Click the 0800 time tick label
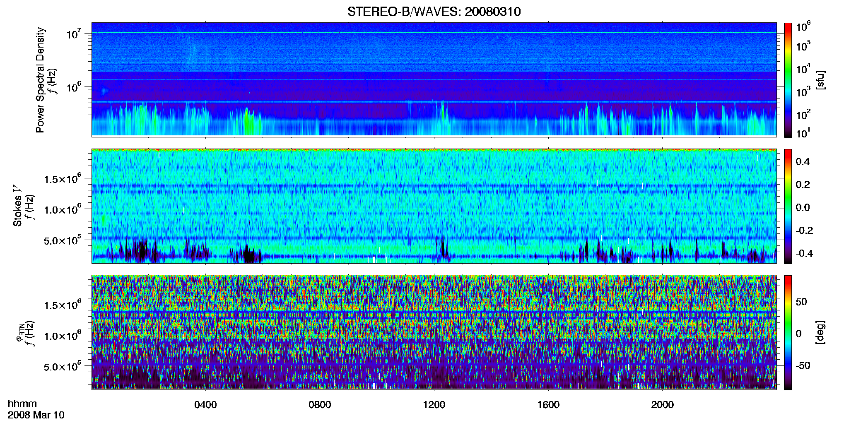The height and width of the screenshot is (447, 868). 320,404
